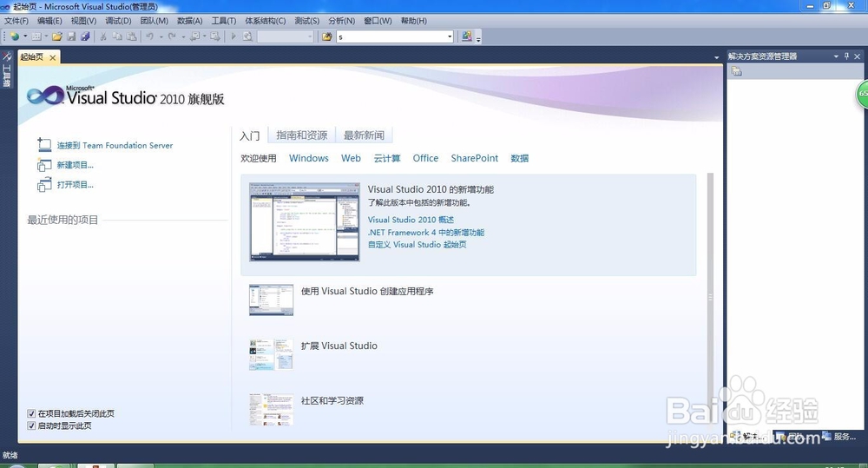Image resolution: width=868 pixels, height=468 pixels.
Task: Open the solution configuration combo box
Action: [286, 36]
